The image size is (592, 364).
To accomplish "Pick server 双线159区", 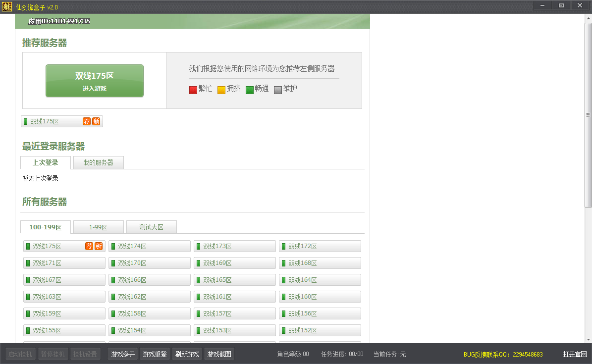I will tap(64, 313).
